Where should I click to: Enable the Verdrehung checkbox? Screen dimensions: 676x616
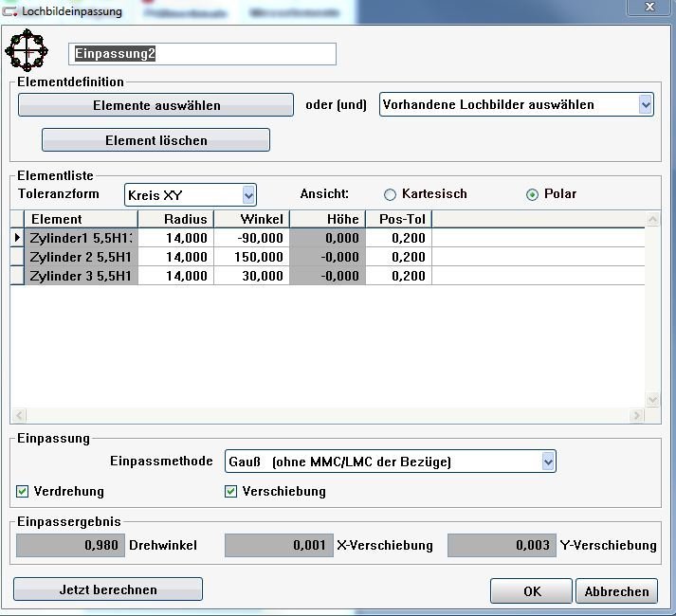coord(23,492)
